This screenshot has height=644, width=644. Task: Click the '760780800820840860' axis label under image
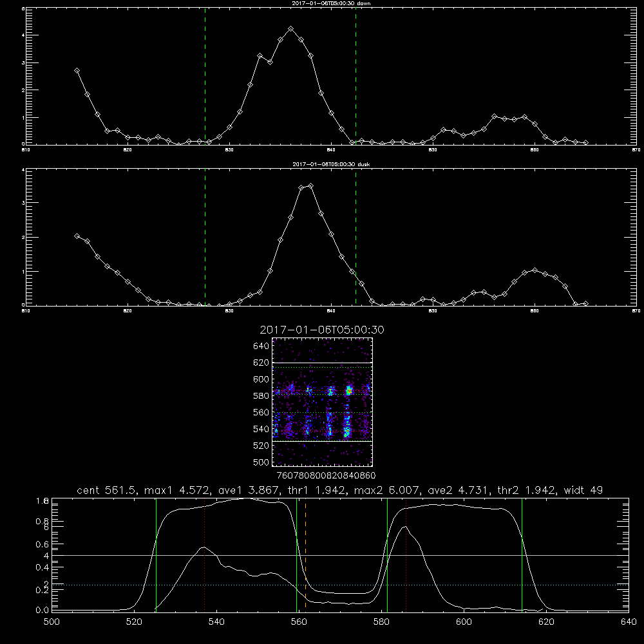[326, 476]
